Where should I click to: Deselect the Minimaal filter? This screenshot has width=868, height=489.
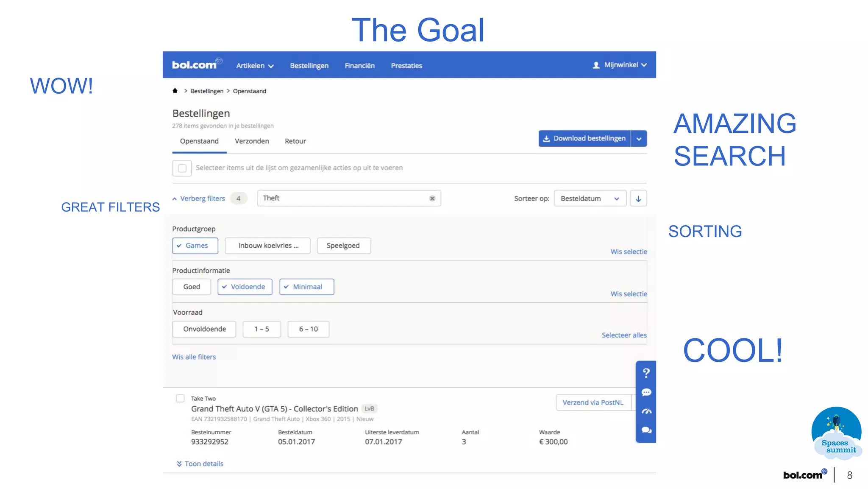[307, 287]
